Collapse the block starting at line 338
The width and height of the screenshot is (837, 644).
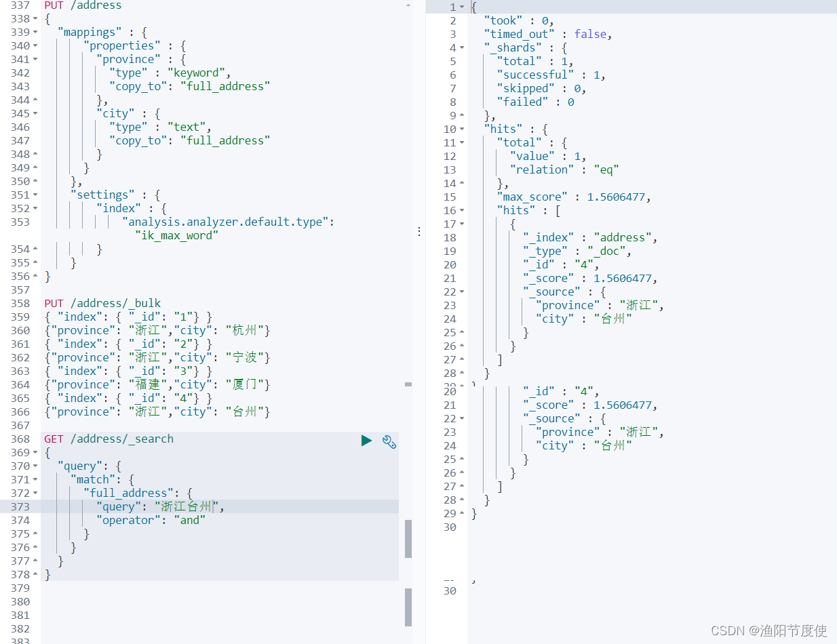pyautogui.click(x=35, y=19)
